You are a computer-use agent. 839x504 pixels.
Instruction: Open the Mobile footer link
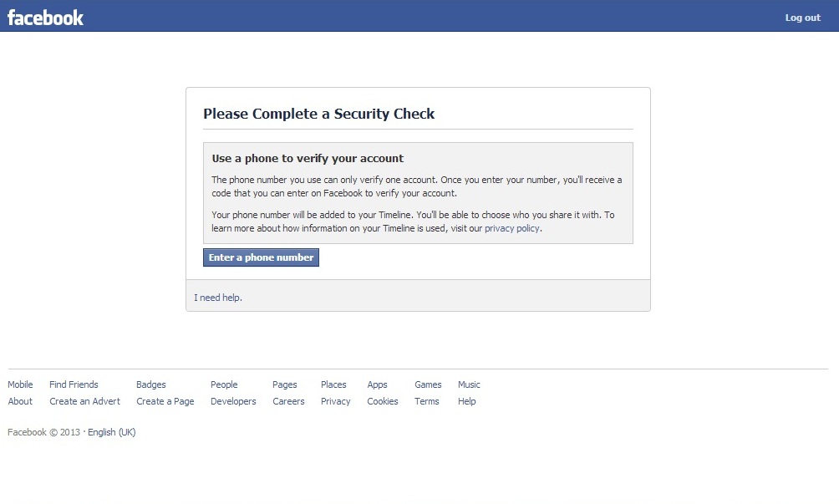coord(20,384)
